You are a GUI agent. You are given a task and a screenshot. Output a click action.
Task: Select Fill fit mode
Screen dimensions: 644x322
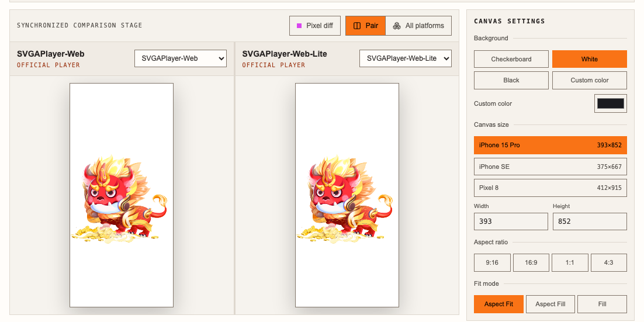[602, 304]
